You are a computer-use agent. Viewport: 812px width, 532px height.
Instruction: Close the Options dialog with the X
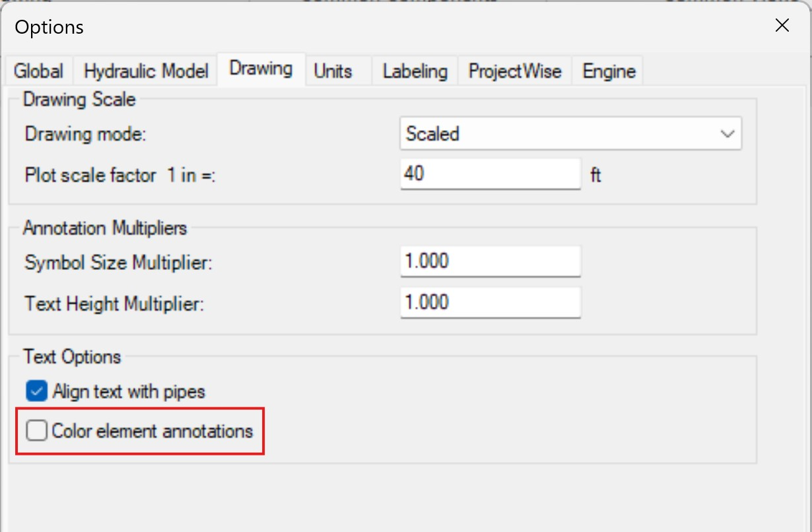[x=782, y=26]
